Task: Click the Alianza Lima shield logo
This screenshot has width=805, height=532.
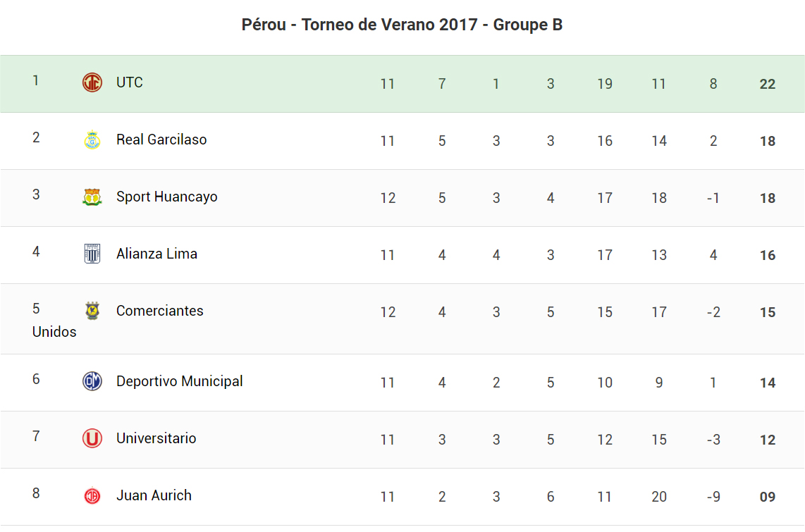Action: click(x=92, y=254)
